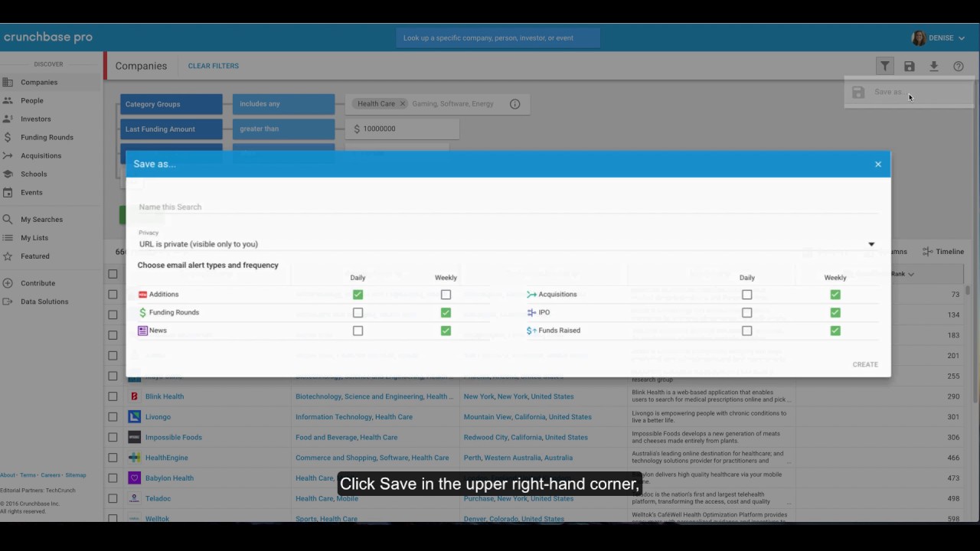The image size is (980, 551).
Task: Click the top search lookup box
Action: click(x=498, y=38)
